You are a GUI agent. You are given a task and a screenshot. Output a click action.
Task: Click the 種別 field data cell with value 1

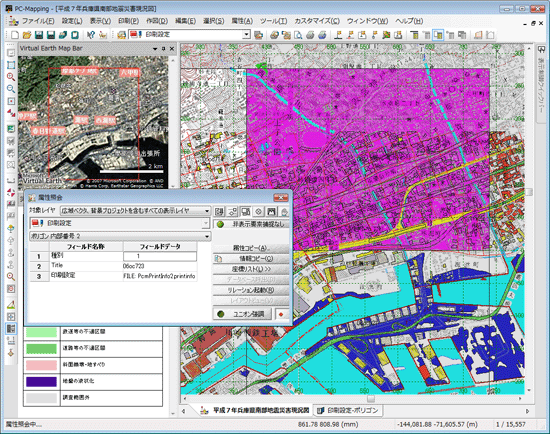[x=160, y=256]
